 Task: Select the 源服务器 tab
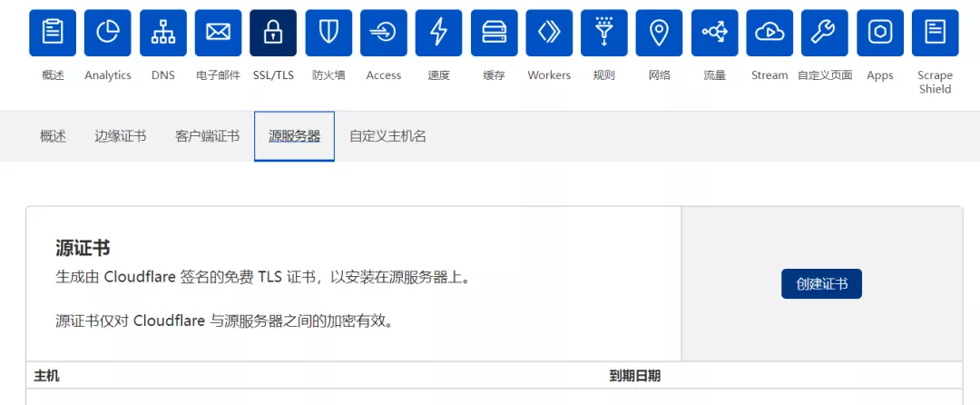[294, 136]
